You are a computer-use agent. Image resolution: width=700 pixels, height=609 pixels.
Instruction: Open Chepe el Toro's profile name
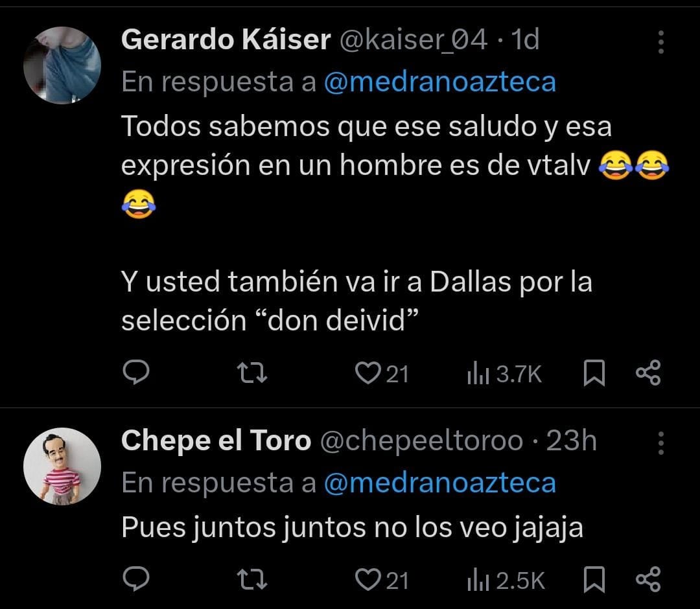pyautogui.click(x=215, y=441)
